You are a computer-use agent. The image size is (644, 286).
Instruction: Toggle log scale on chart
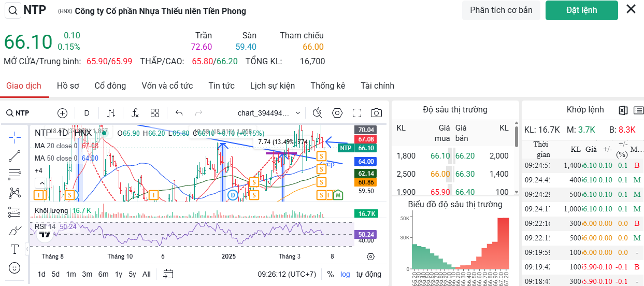tap(345, 274)
